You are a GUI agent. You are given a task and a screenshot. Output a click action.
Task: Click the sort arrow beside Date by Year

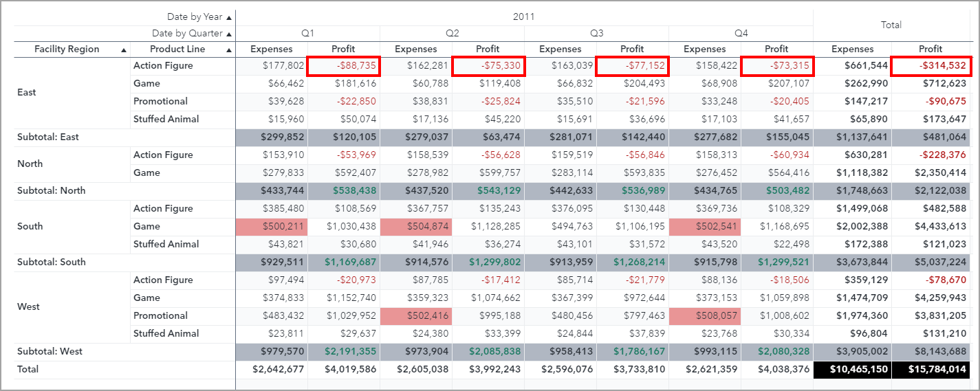[229, 16]
